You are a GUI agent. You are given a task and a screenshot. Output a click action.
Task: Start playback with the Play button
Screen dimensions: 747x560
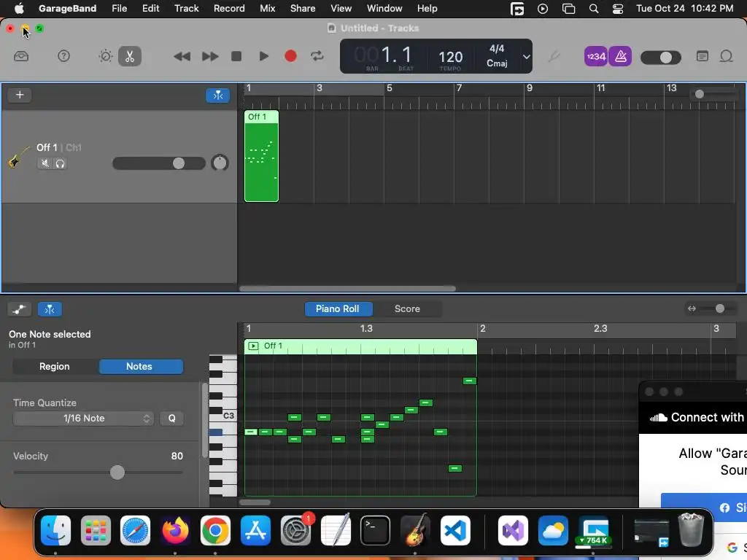[x=263, y=56]
